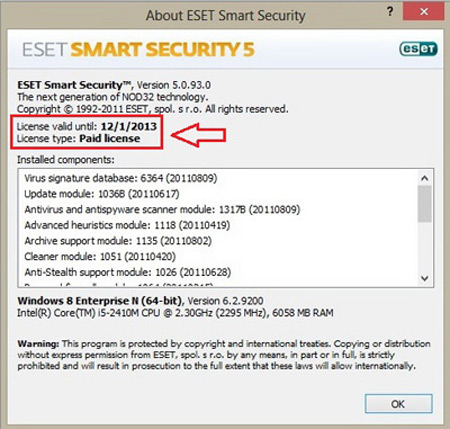Click the OK button
Screen dimensions: 450x429
(x=398, y=404)
